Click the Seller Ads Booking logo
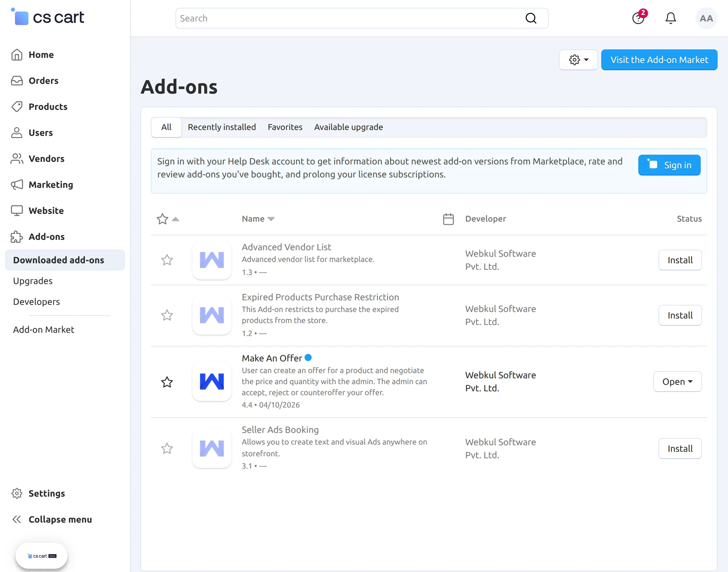The width and height of the screenshot is (728, 572). 212,448
